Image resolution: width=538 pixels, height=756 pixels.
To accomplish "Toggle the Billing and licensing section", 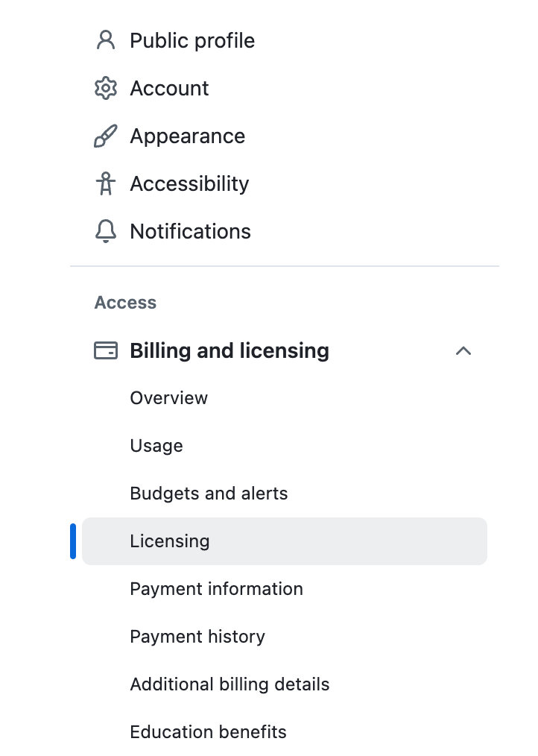I will 285,350.
